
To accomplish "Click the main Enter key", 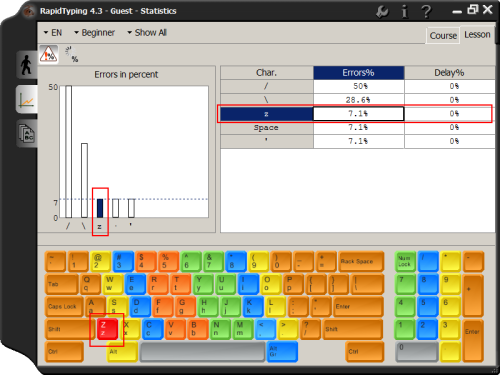I will (358, 307).
